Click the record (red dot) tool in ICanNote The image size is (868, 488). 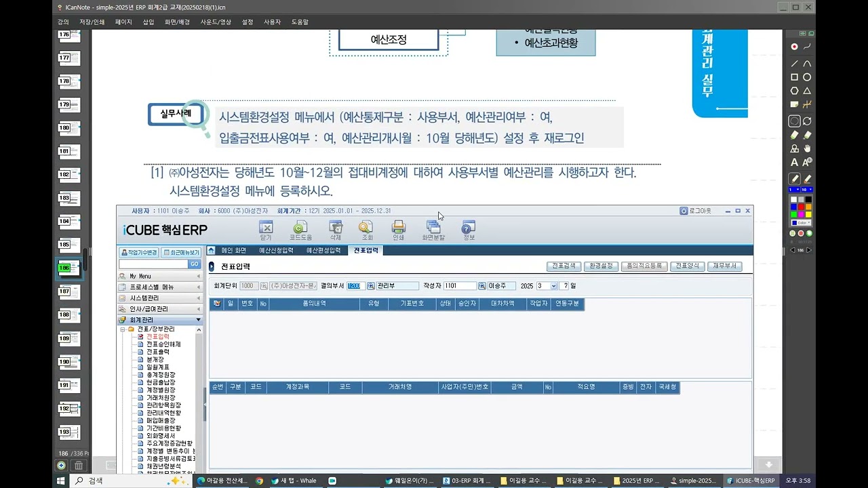[x=794, y=46]
